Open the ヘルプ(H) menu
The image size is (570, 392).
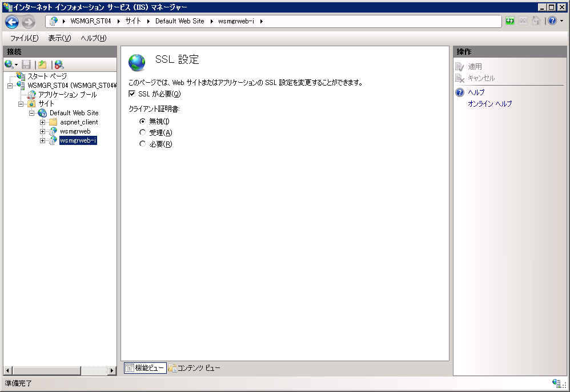(94, 38)
